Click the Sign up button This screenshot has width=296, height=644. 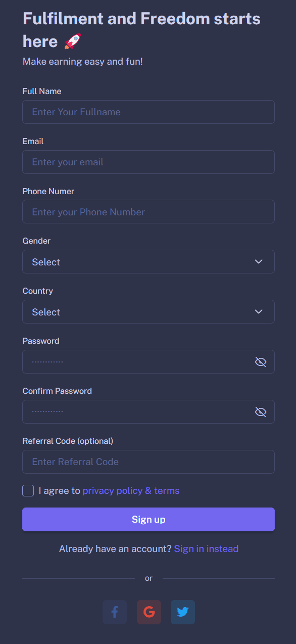pos(149,520)
